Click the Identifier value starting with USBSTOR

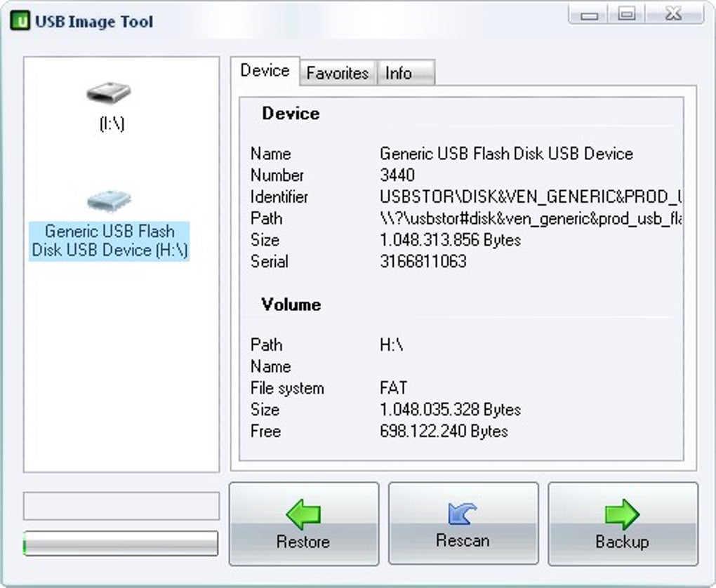531,196
